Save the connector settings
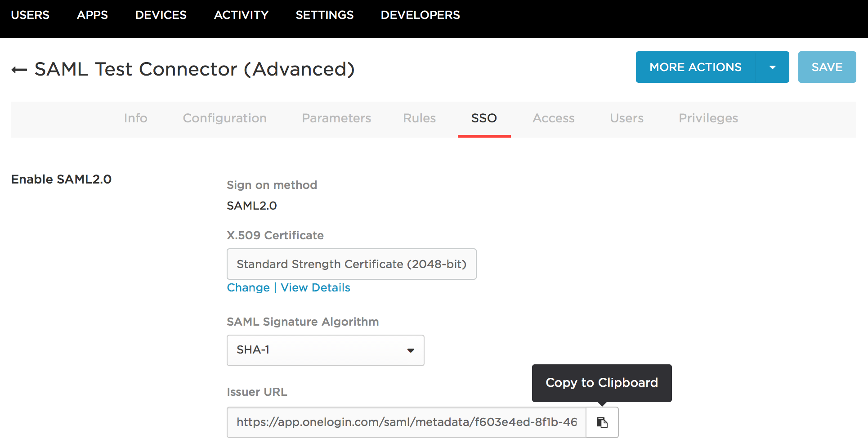This screenshot has height=448, width=868. click(827, 67)
